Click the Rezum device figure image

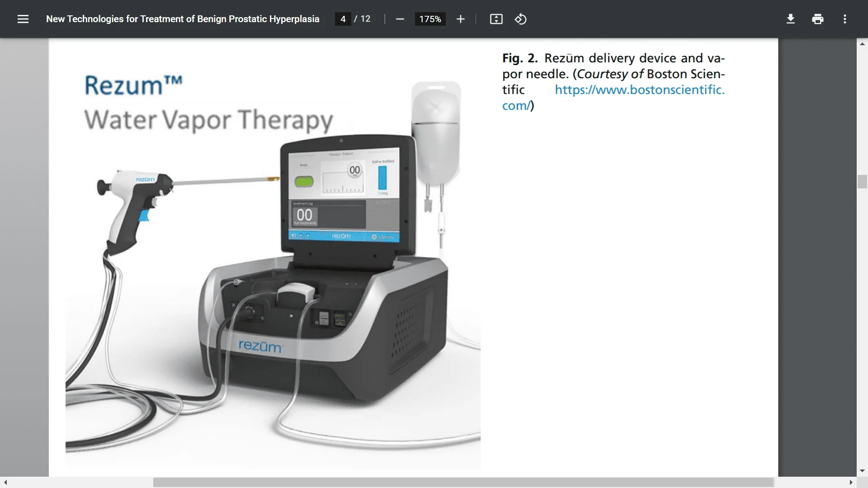click(x=273, y=262)
